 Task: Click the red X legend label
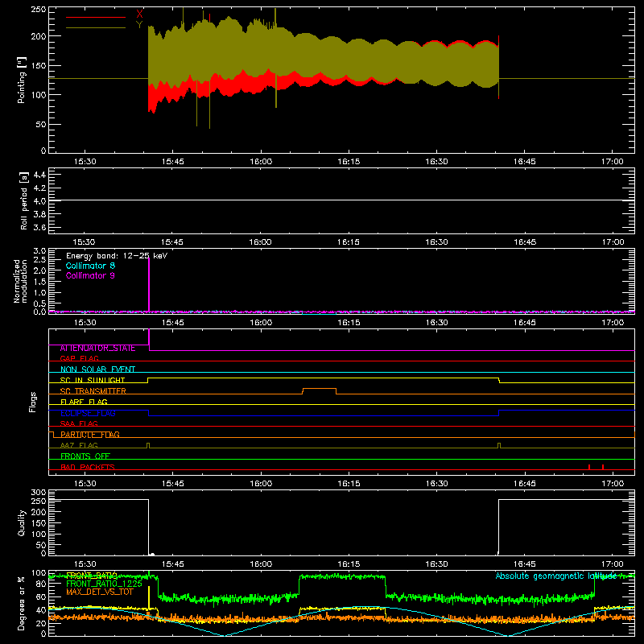pyautogui.click(x=139, y=14)
